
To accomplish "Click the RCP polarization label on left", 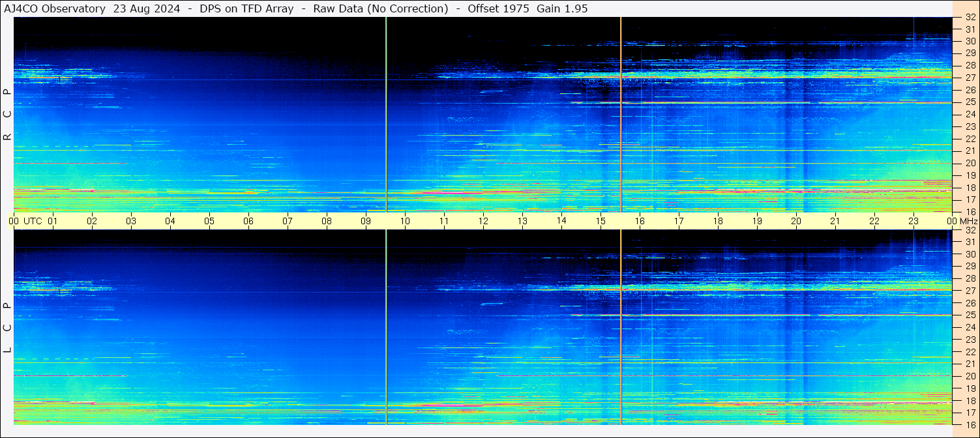I will coord(7,114).
